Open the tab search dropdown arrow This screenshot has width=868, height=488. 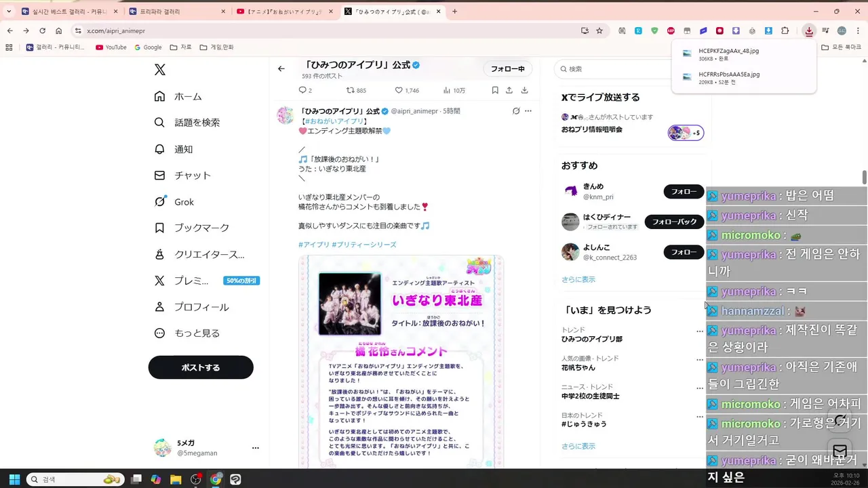click(x=9, y=11)
